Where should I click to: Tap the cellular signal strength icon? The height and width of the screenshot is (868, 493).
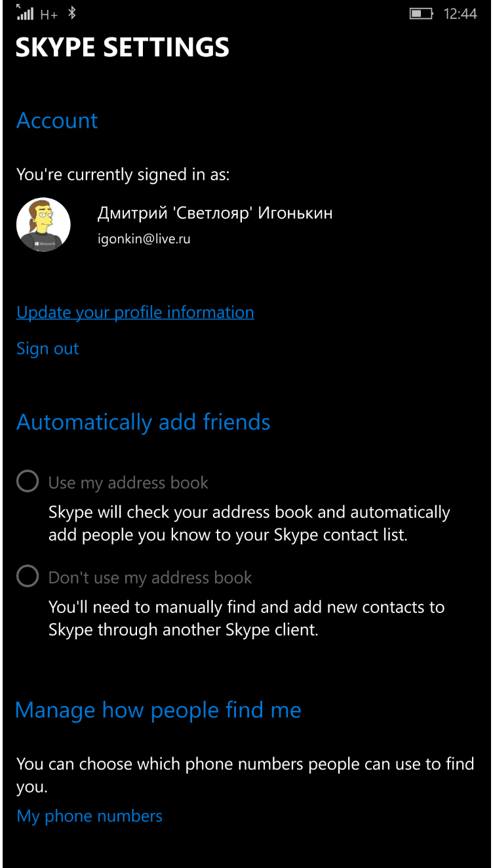click(25, 12)
